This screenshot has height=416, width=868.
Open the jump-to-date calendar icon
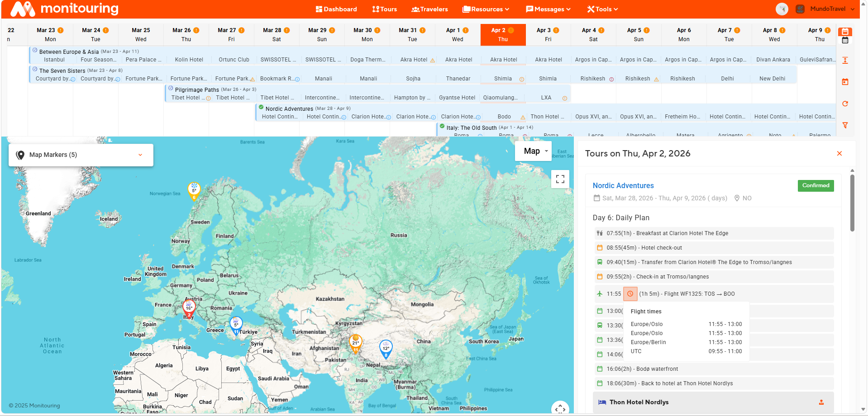[845, 82]
